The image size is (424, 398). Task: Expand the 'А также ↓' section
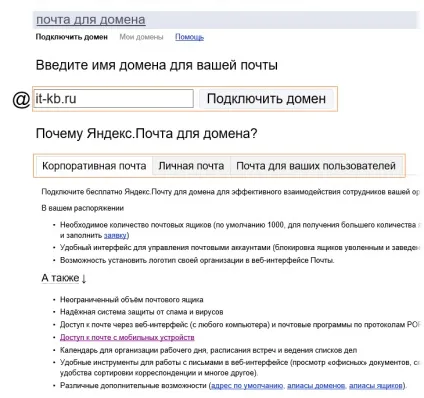coord(64,278)
